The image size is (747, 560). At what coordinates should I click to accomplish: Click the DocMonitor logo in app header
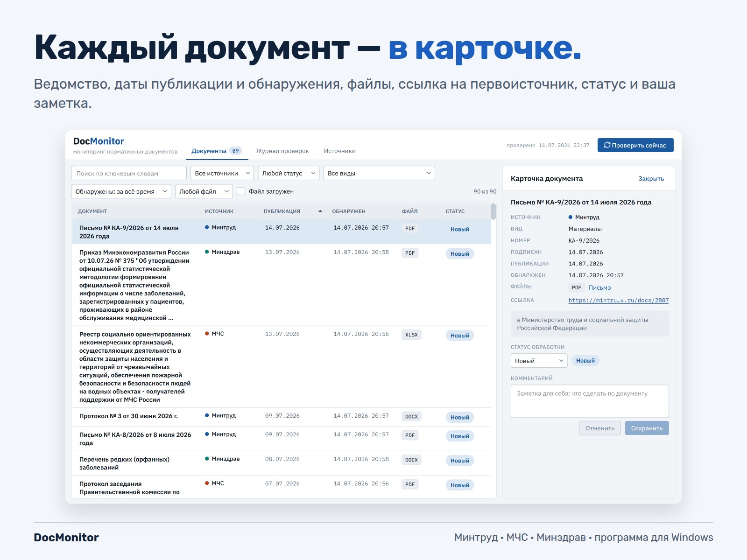tap(99, 141)
